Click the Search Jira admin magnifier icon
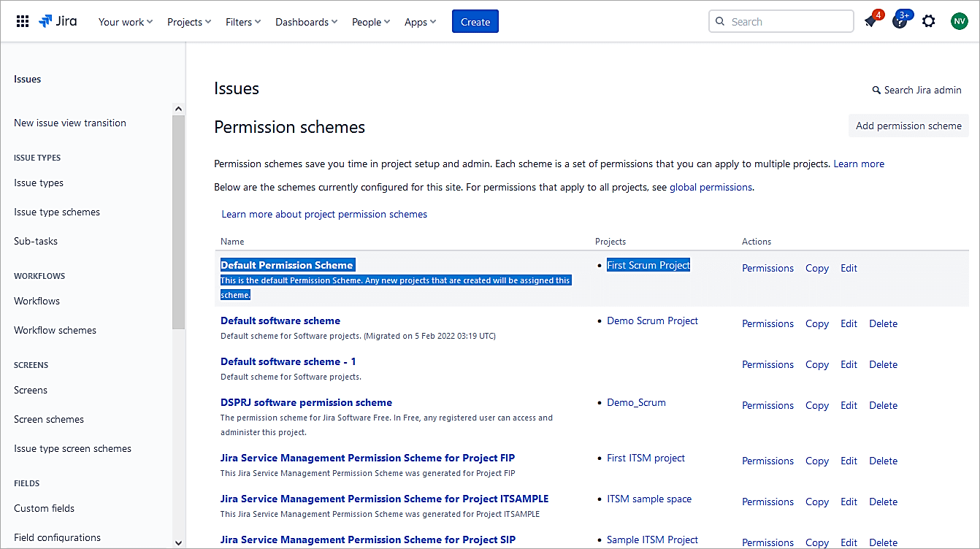This screenshot has width=980, height=549. pyautogui.click(x=876, y=91)
